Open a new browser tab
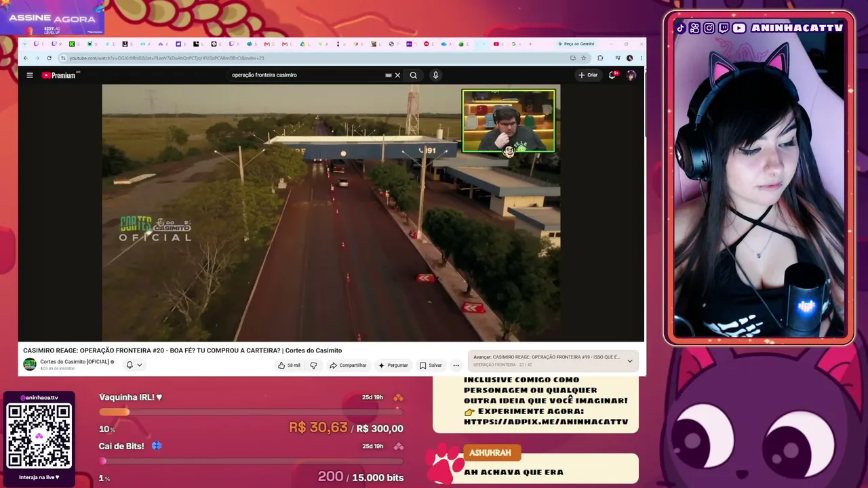 click(530, 44)
